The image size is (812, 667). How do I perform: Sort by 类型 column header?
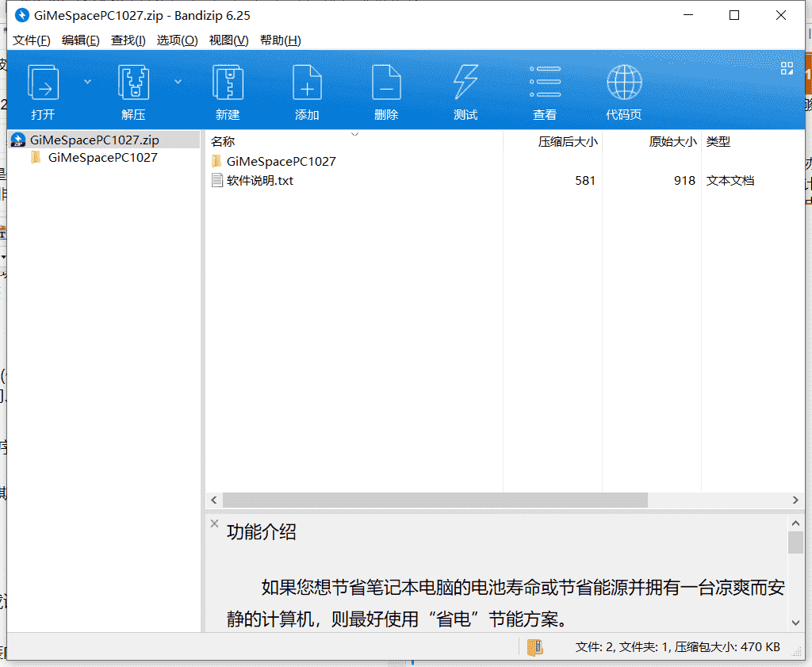pyautogui.click(x=718, y=142)
